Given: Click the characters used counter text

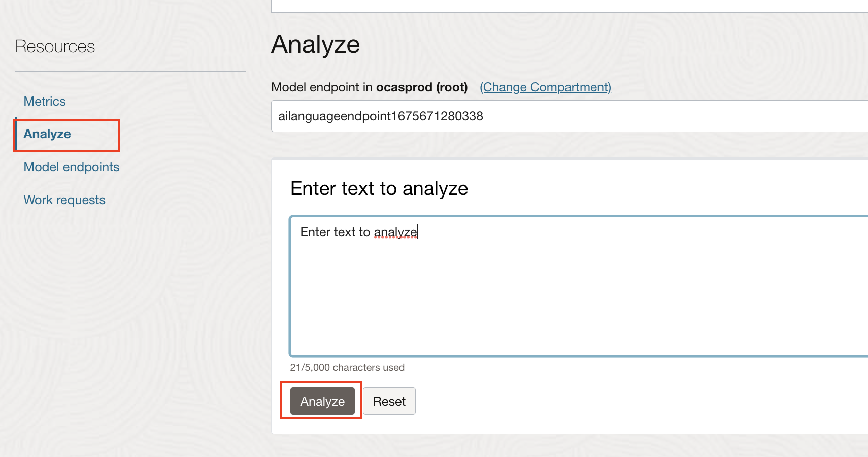Looking at the screenshot, I should 347,367.
